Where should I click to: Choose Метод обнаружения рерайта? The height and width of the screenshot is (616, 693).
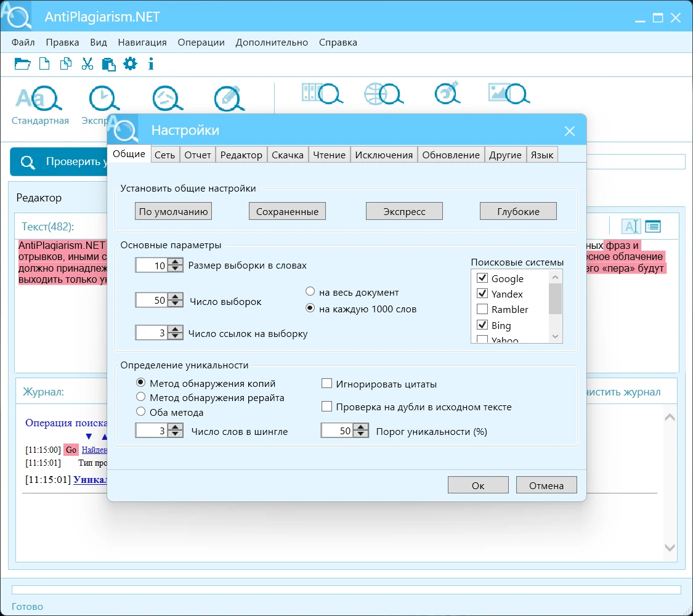(x=140, y=396)
